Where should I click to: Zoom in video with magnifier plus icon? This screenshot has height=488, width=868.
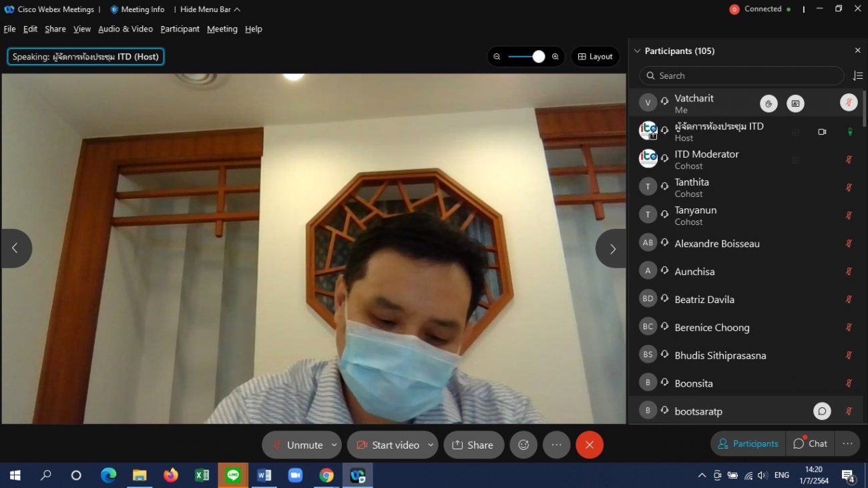(555, 57)
